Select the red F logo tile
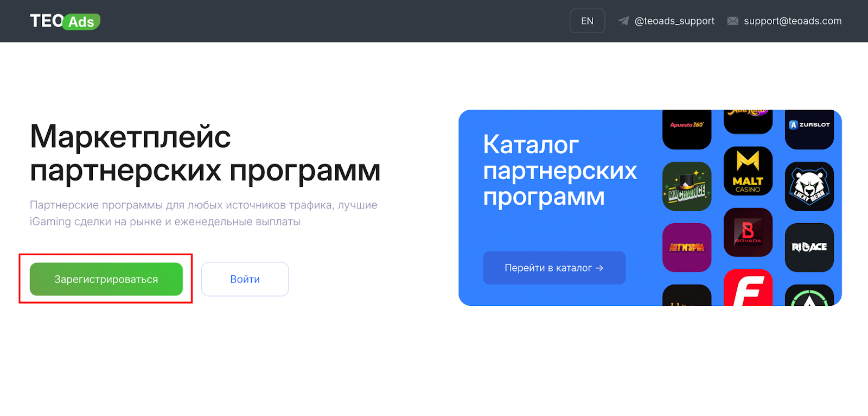Image resolution: width=868 pixels, height=416 pixels. (x=748, y=287)
